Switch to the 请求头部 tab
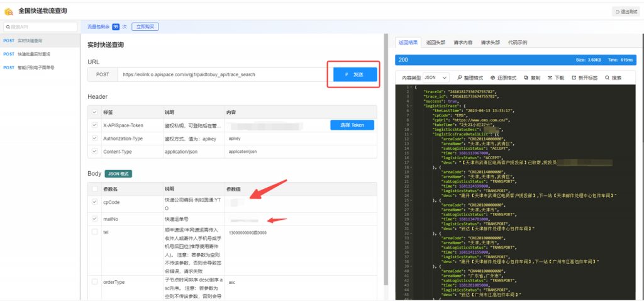The width and height of the screenshot is (644, 301). (x=491, y=42)
